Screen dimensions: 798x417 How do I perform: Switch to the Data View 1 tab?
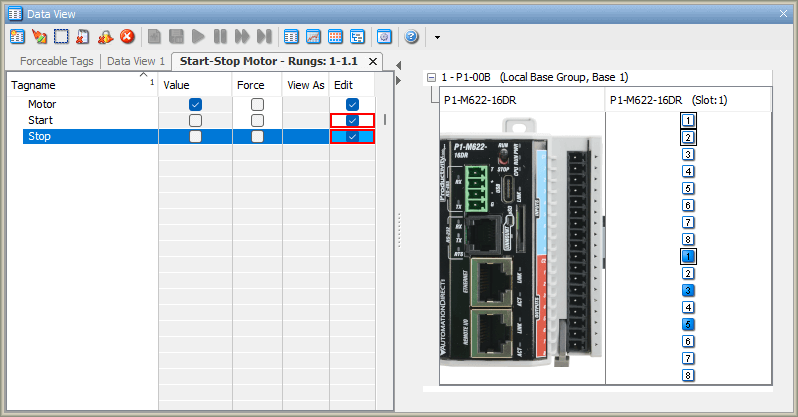click(x=136, y=61)
